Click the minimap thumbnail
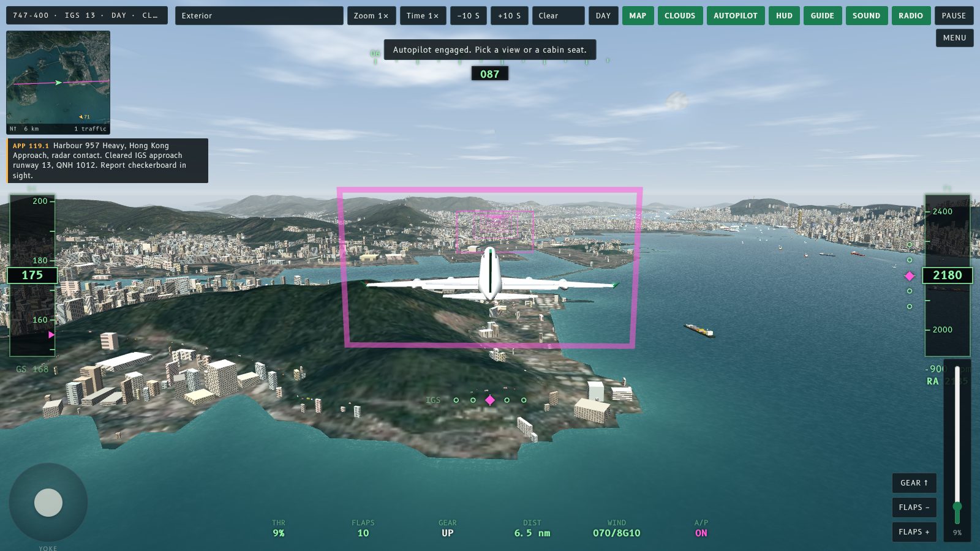 coord(58,83)
